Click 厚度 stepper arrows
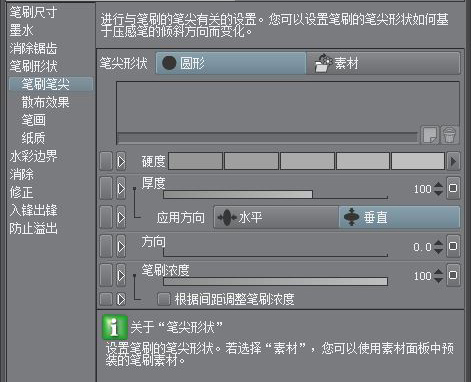 439,189
